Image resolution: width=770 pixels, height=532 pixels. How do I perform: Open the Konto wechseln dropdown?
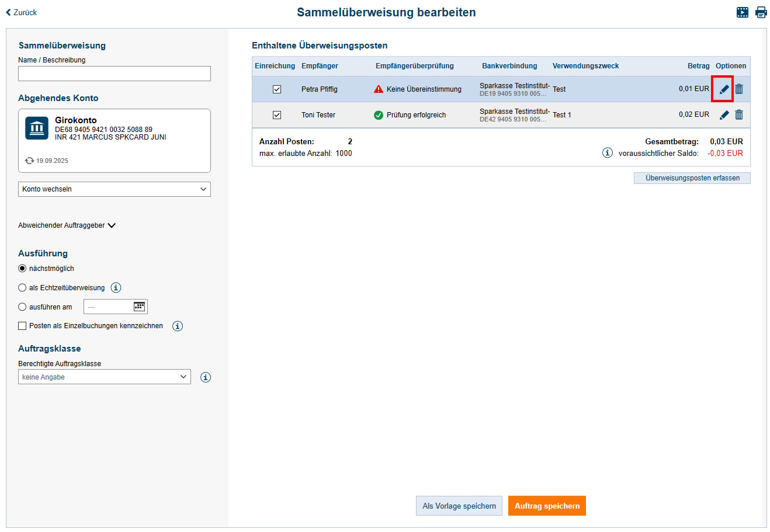coord(114,189)
